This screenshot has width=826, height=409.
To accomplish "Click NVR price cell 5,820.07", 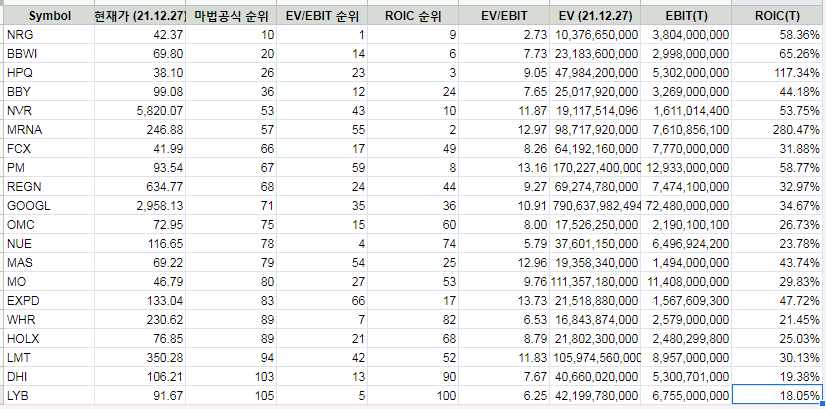I will 140,111.
